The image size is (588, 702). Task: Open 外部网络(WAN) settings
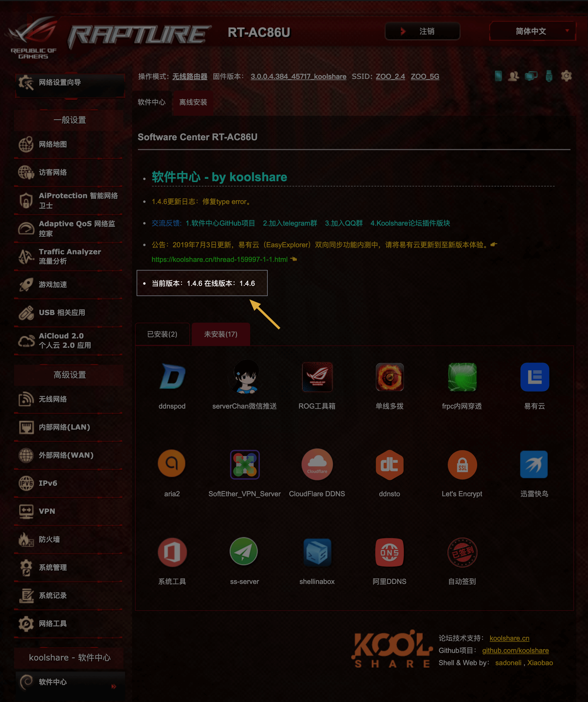(68, 455)
